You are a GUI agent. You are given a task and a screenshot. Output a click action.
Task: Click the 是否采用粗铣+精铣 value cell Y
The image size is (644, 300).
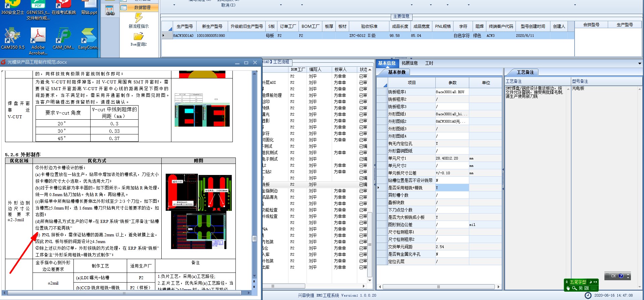pos(452,188)
